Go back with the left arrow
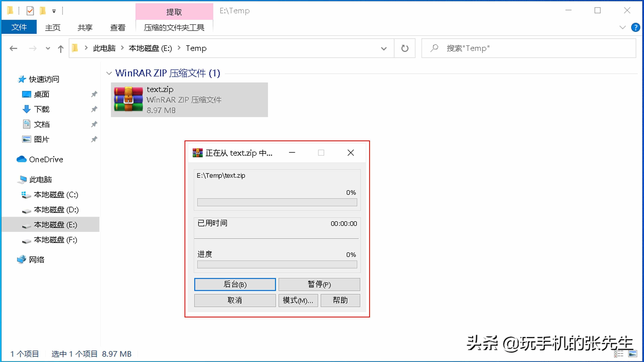644x362 pixels. [14, 48]
